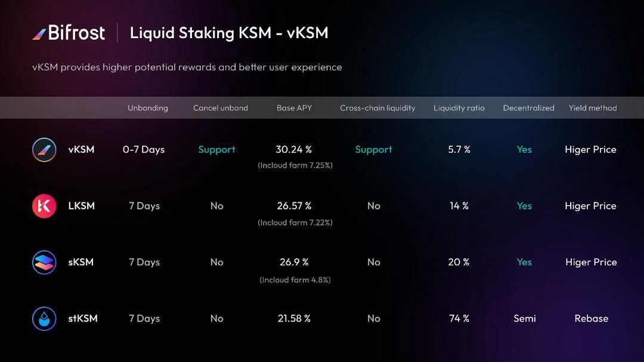Click the 30.24 % APY value
The height and width of the screenshot is (362, 644).
pyautogui.click(x=293, y=150)
